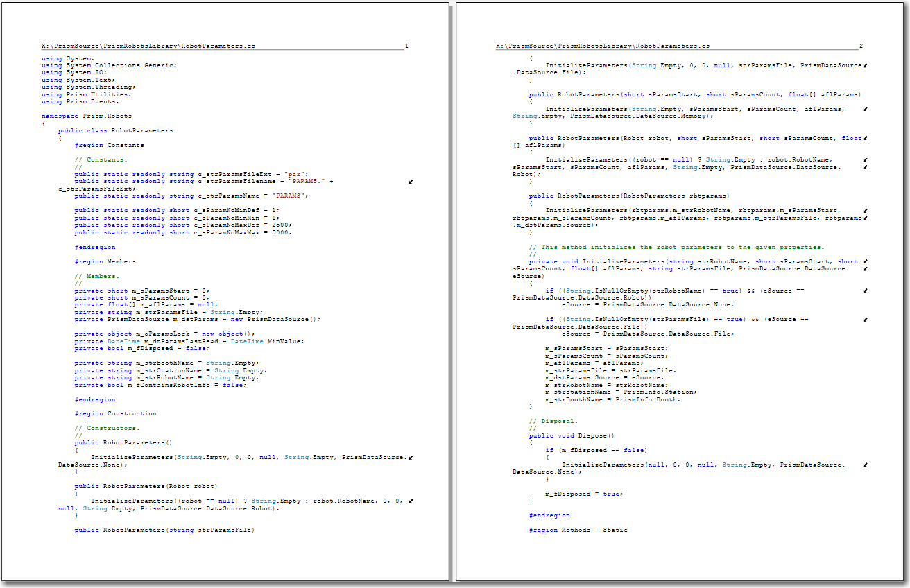The image size is (910, 588).
Task: Click the 'c_sParamNoMaxMax = 5000' line
Action: click(183, 232)
